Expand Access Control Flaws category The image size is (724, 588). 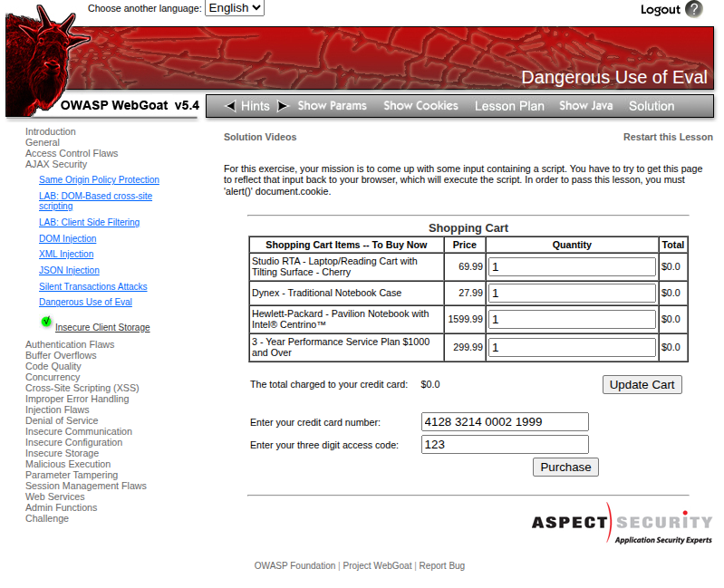pyautogui.click(x=72, y=153)
